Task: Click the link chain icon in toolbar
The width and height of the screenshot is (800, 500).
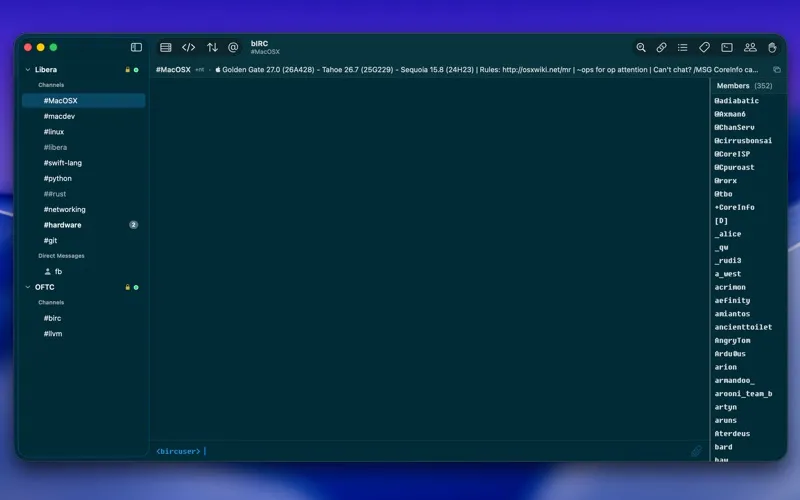Action: point(661,47)
